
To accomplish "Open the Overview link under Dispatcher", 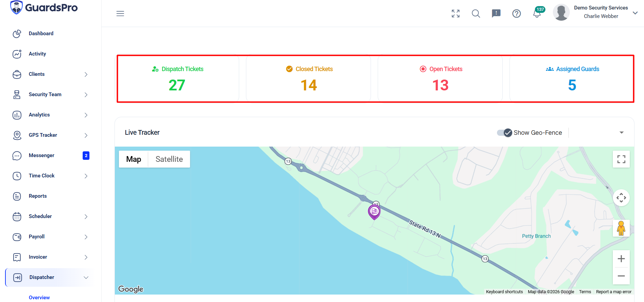I will pyautogui.click(x=39, y=298).
